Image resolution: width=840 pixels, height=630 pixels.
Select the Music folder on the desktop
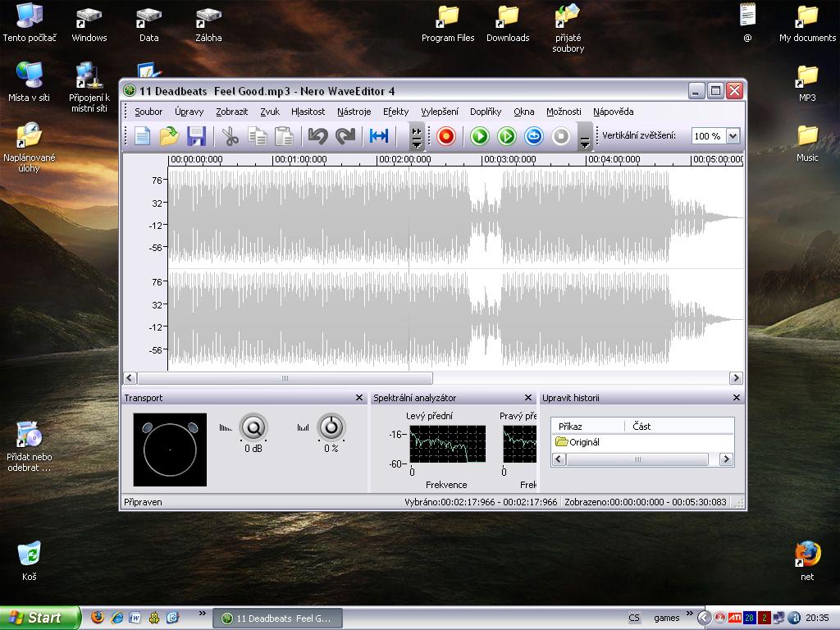click(x=807, y=144)
